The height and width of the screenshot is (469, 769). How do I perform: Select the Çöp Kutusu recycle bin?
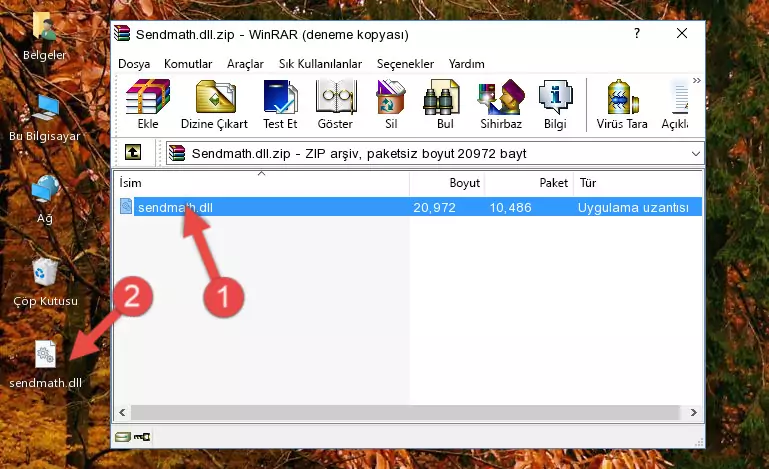45,283
